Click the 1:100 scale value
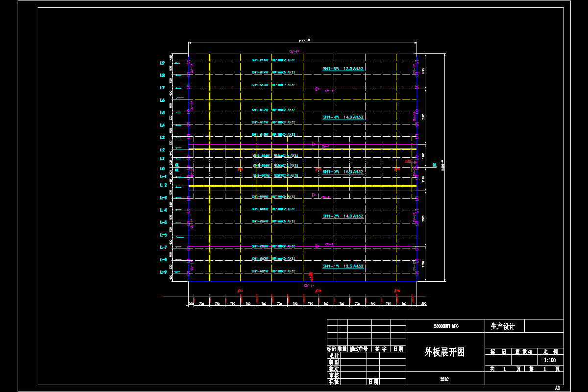Screen dimensions: 588x392 550,360
